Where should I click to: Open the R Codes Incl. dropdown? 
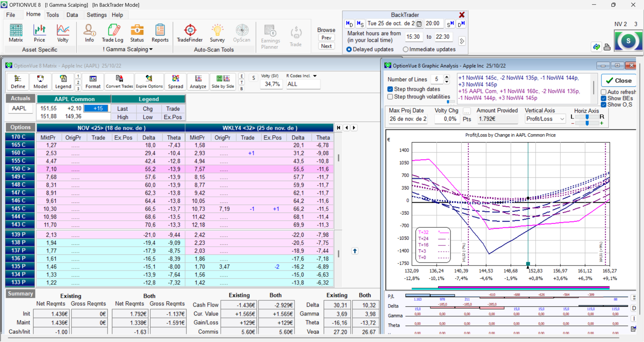(x=315, y=76)
